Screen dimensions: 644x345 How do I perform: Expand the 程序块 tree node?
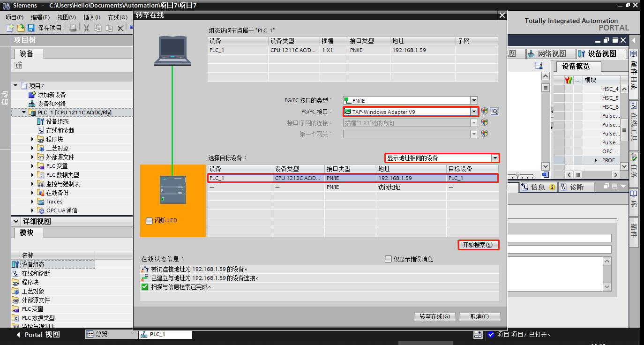[x=33, y=139]
